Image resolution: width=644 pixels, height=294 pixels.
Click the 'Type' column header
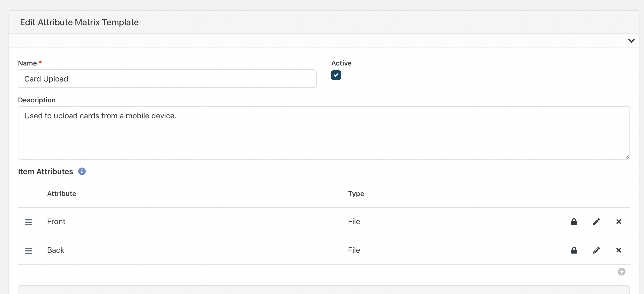356,194
